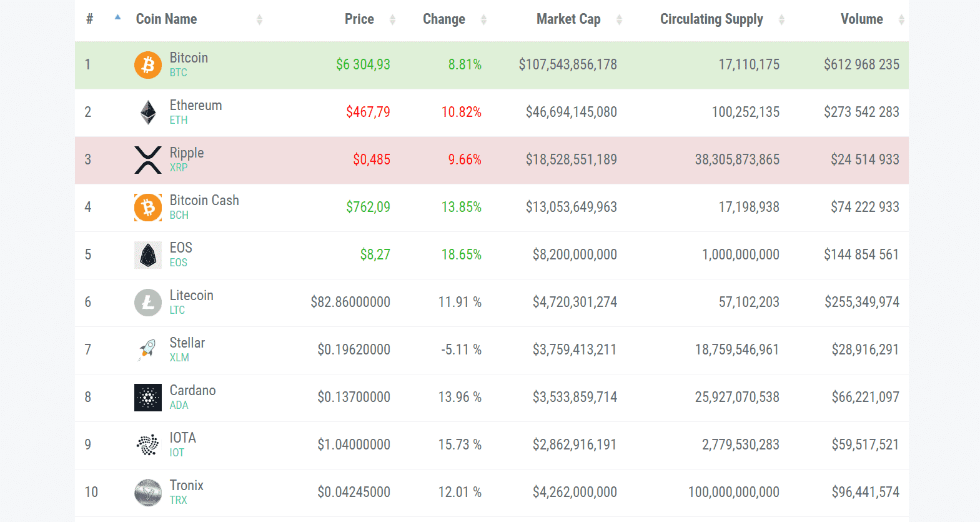
Task: Sort table using Price sort arrows
Action: tap(392, 20)
